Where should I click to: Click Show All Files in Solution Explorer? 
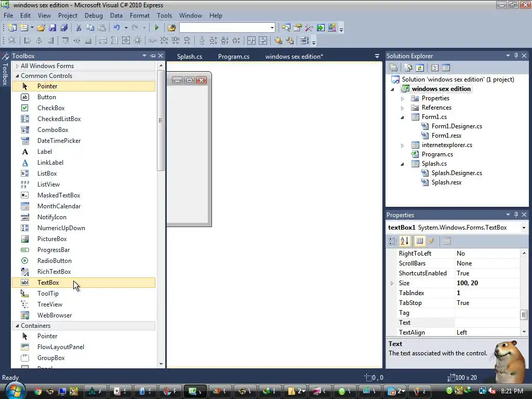pyautogui.click(x=408, y=68)
